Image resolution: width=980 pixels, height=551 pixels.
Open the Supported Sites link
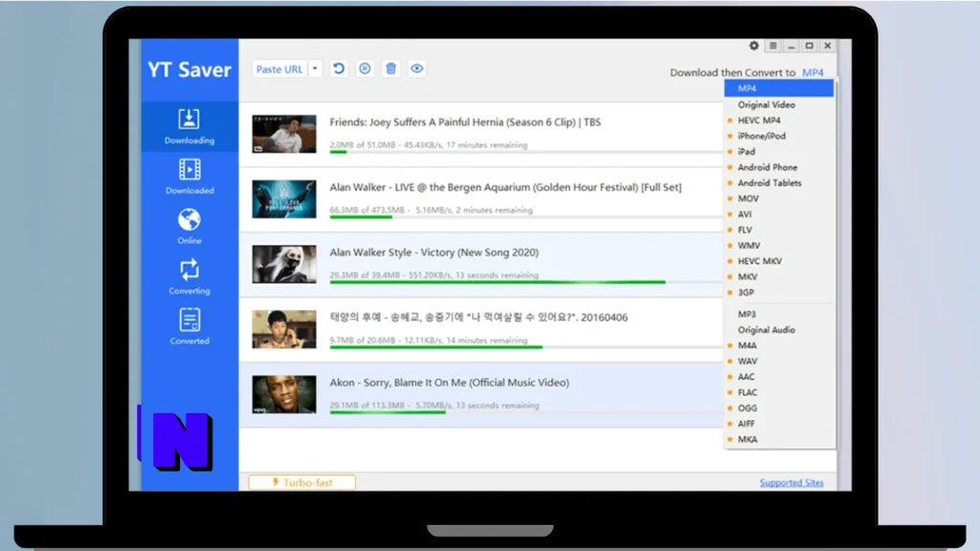(x=791, y=482)
